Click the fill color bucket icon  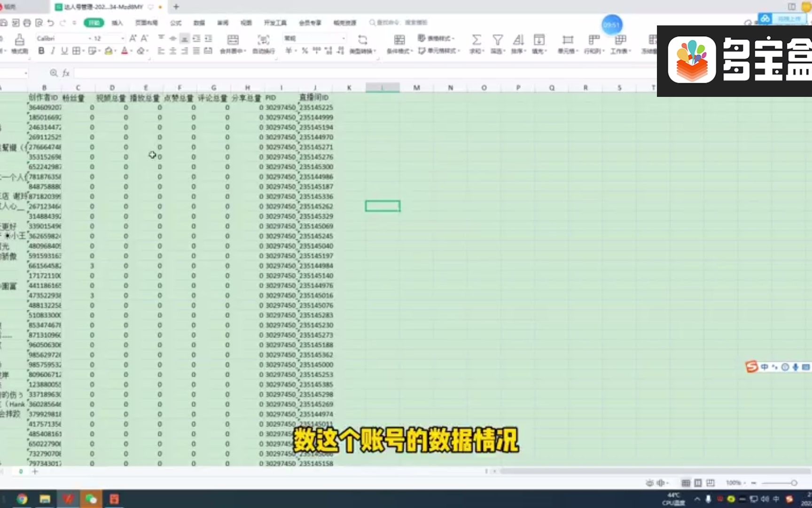pos(109,51)
